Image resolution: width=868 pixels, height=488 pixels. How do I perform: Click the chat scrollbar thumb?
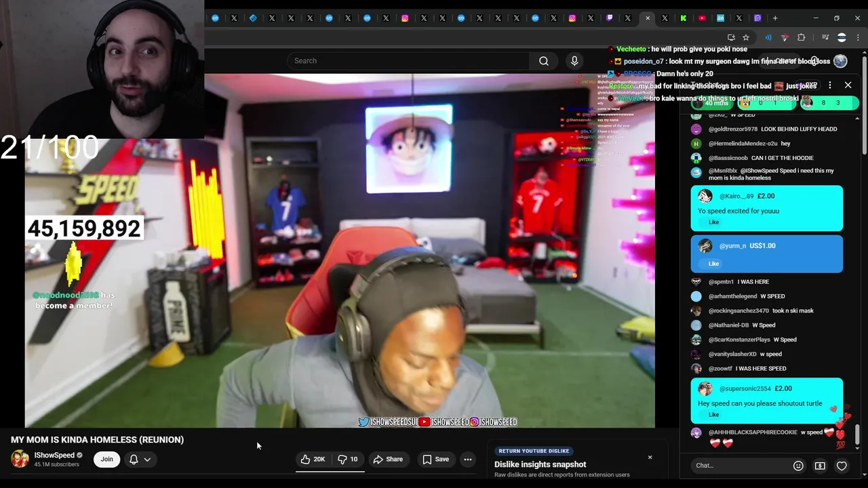pos(858,435)
